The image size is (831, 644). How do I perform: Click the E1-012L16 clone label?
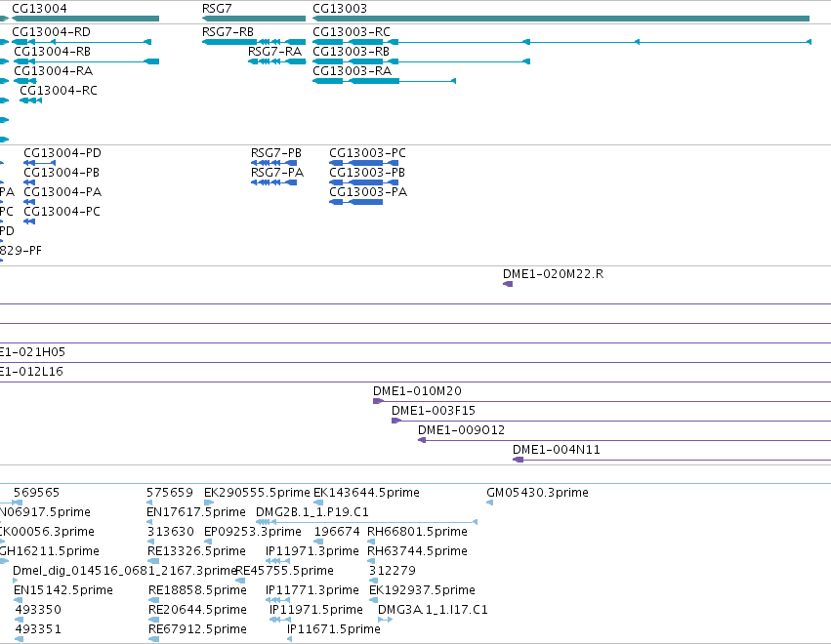(31, 372)
